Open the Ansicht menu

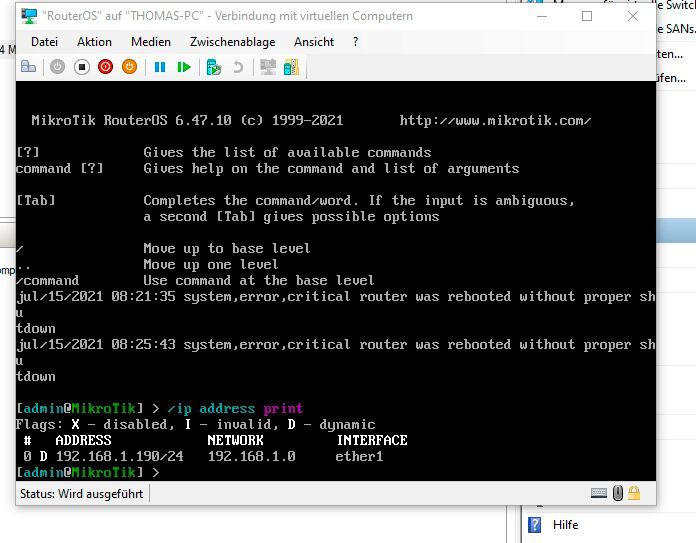pyautogui.click(x=314, y=42)
